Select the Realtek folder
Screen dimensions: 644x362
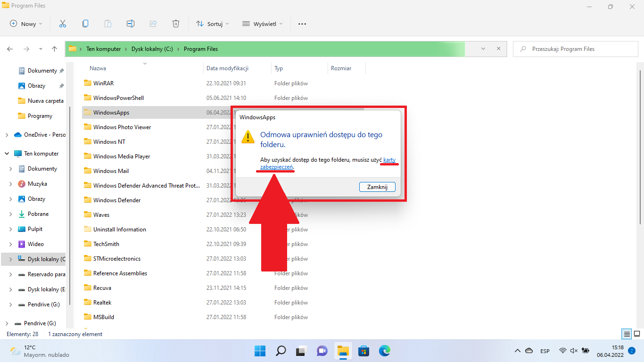(x=102, y=303)
